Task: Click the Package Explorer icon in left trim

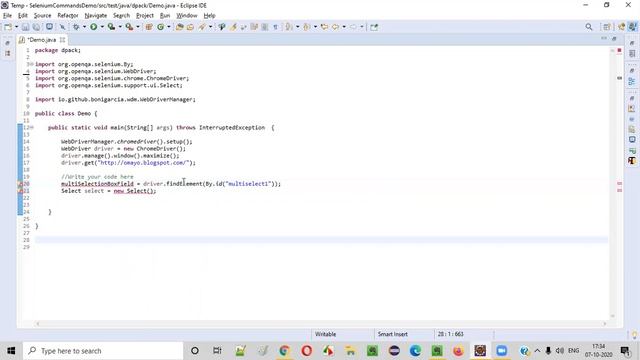Action: click(x=7, y=53)
